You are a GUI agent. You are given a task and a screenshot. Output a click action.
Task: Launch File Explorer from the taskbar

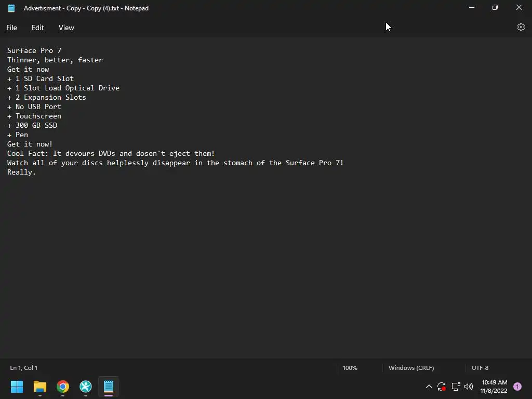pyautogui.click(x=39, y=387)
